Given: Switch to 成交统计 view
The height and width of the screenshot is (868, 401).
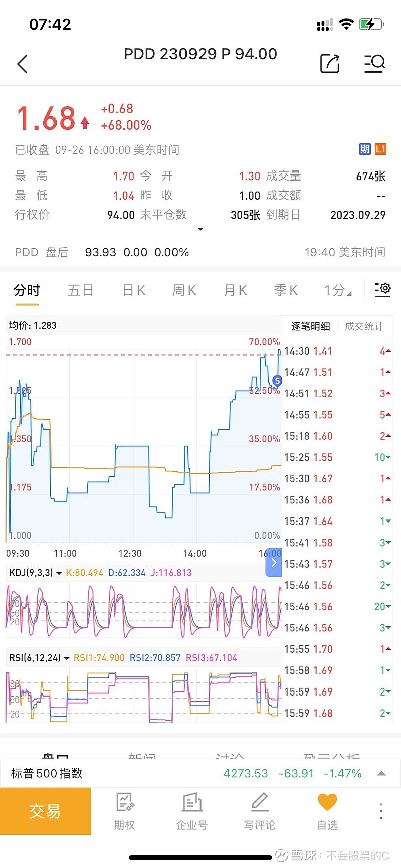Looking at the screenshot, I should pyautogui.click(x=364, y=327).
